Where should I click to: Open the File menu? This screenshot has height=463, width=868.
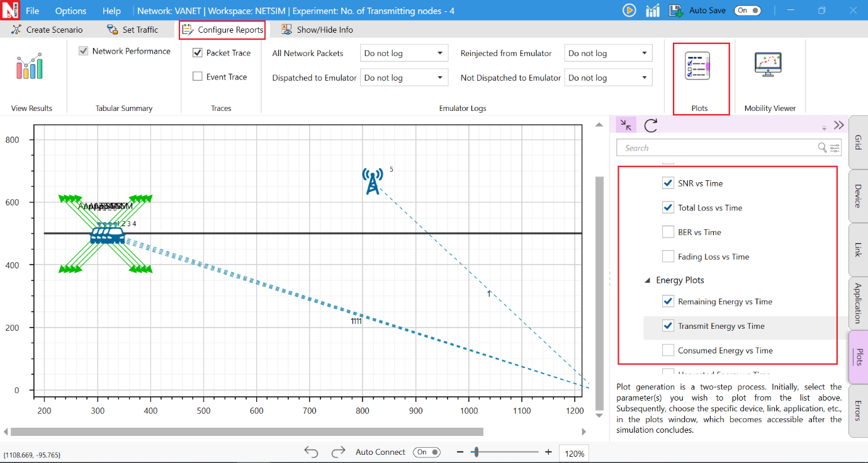32,11
